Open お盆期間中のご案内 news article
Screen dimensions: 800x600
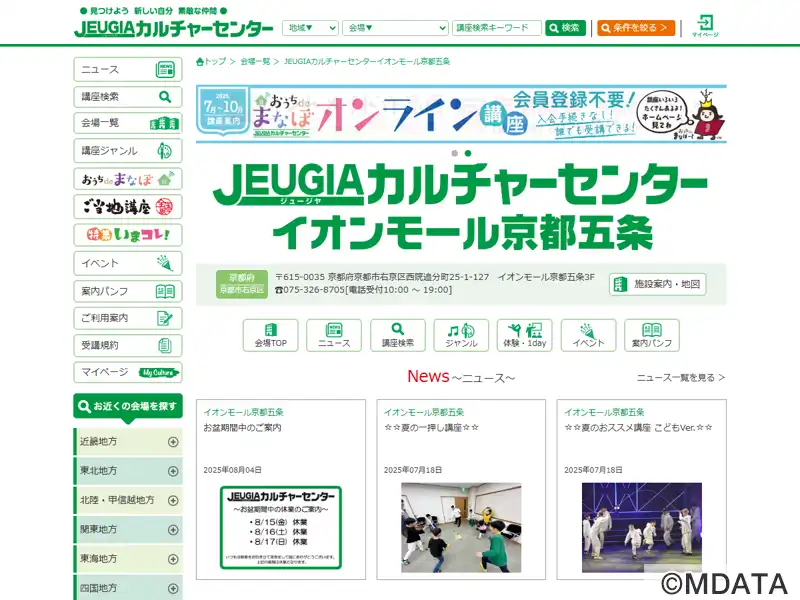(242, 428)
